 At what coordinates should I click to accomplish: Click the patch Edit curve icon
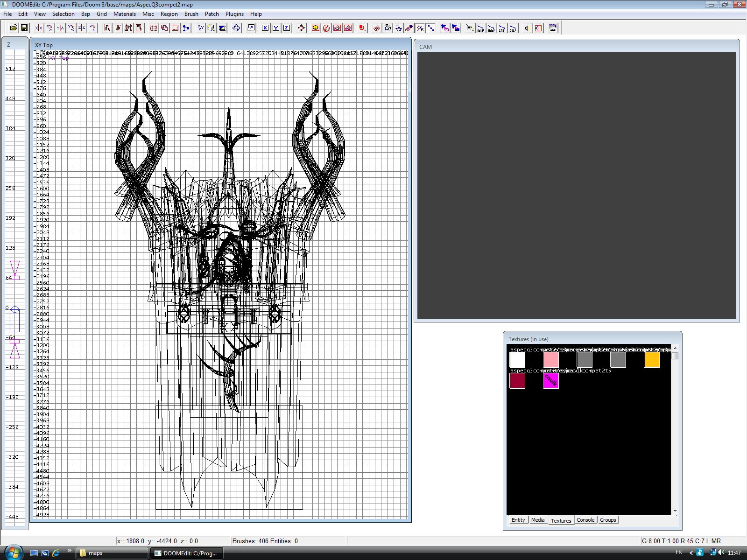click(x=480, y=28)
